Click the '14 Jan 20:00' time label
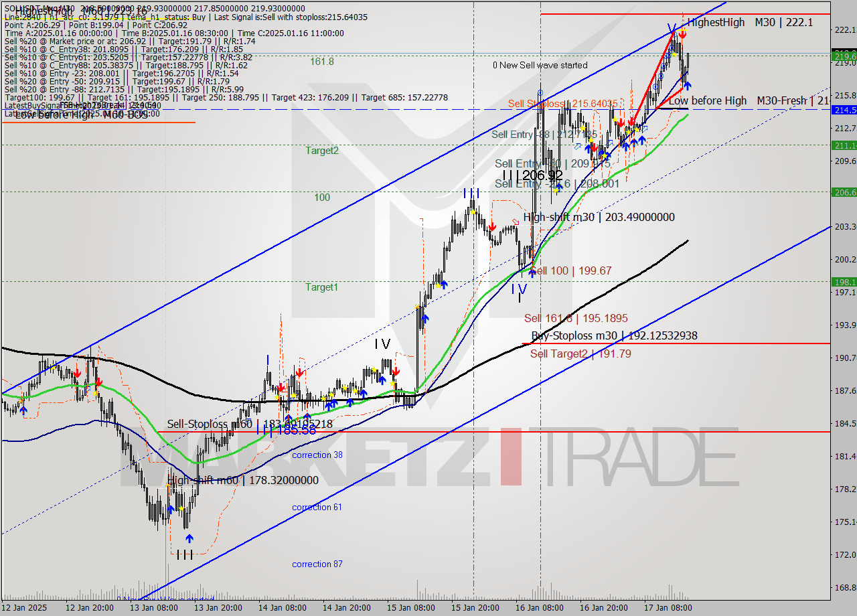857x616 pixels. (x=347, y=608)
